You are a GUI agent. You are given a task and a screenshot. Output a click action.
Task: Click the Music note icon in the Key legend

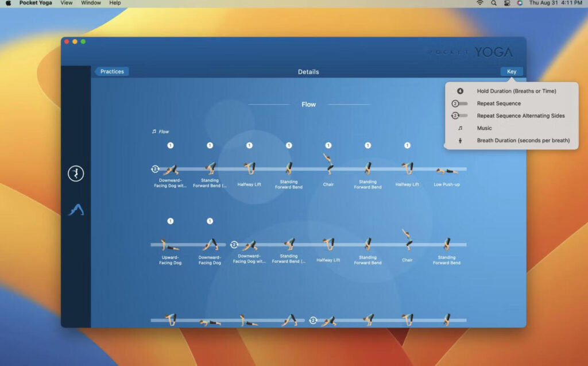tap(461, 128)
